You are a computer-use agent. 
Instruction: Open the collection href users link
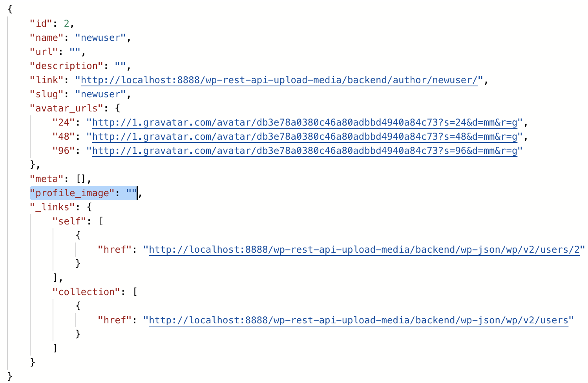(x=359, y=320)
